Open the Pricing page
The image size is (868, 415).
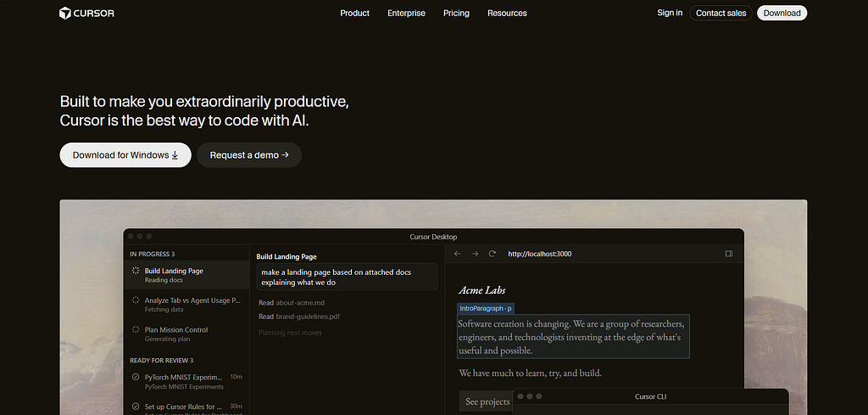(456, 13)
